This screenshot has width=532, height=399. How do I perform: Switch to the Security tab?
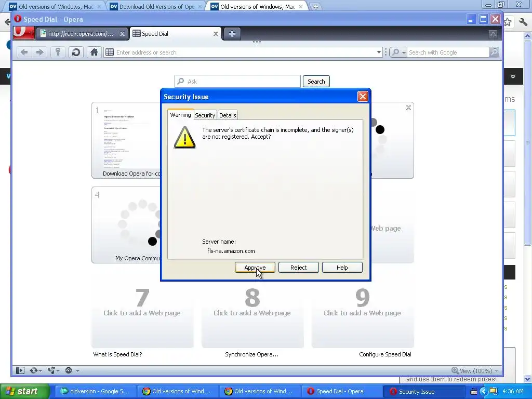(x=205, y=115)
